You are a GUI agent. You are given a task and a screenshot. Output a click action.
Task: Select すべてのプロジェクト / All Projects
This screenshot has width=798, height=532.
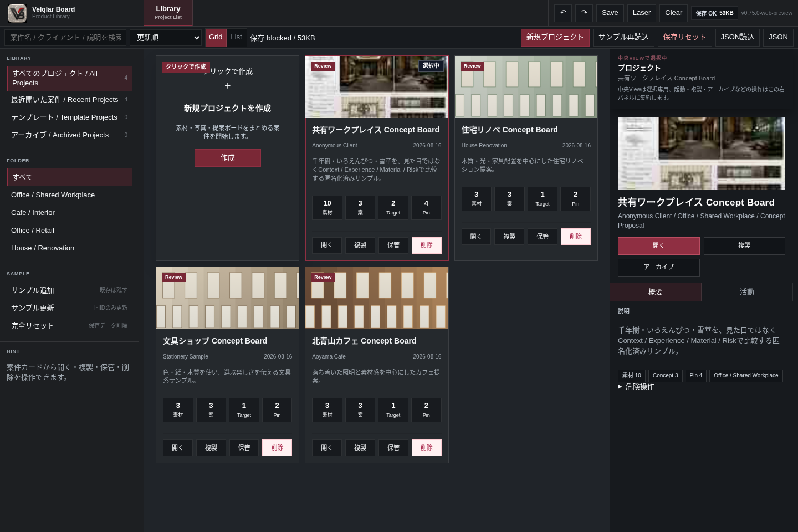(x=69, y=78)
